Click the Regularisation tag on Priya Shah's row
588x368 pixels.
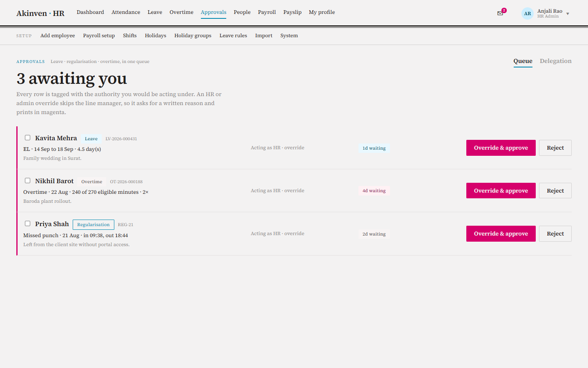[94, 224]
